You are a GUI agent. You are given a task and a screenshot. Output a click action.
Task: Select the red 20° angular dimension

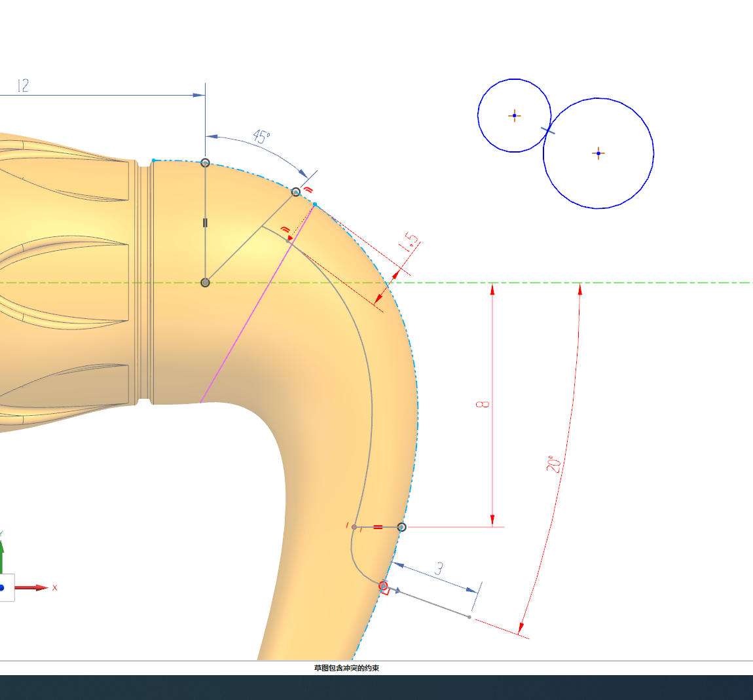click(554, 464)
